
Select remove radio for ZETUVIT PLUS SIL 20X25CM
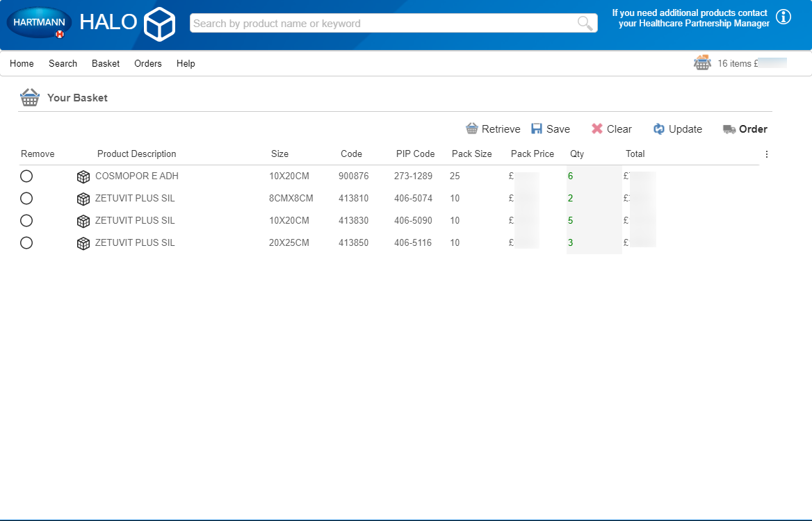(x=26, y=242)
